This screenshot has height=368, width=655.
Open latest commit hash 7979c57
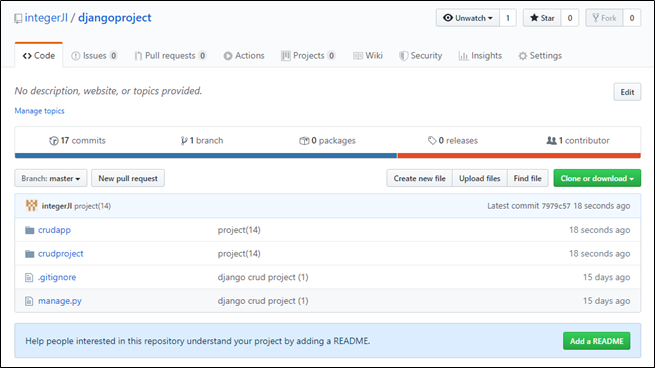click(556, 206)
